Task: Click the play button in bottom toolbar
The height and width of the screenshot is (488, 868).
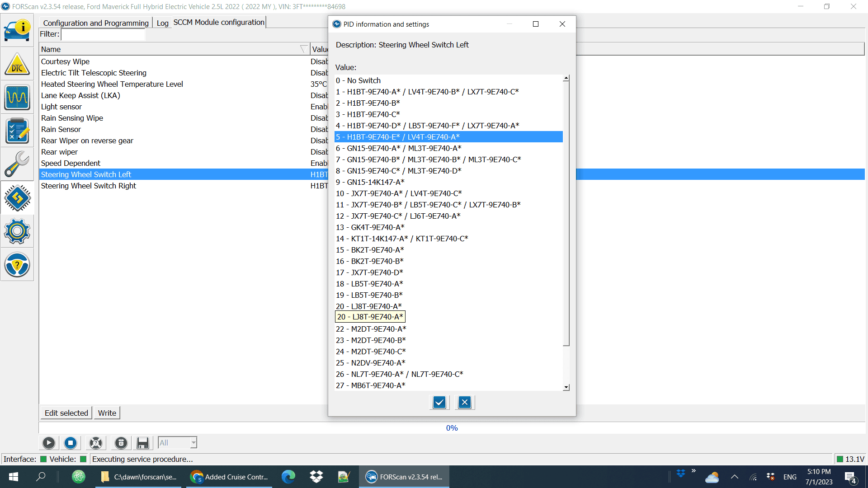Action: [49, 443]
